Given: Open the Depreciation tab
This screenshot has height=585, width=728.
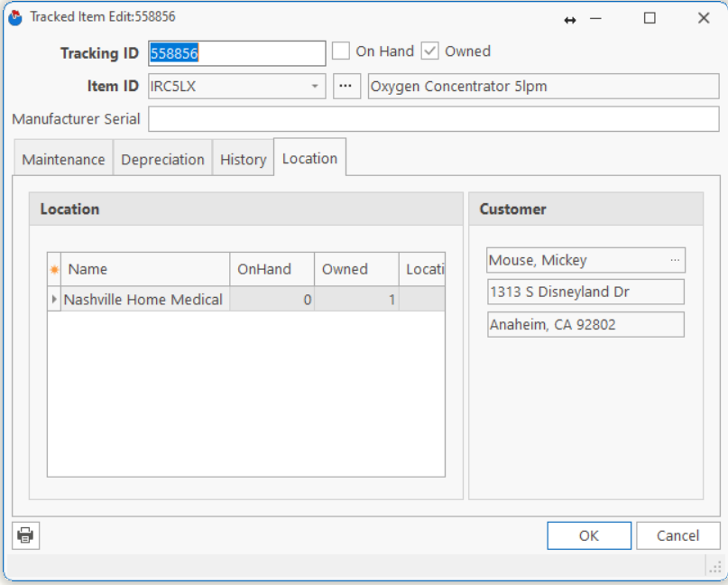Looking at the screenshot, I should pos(162,160).
